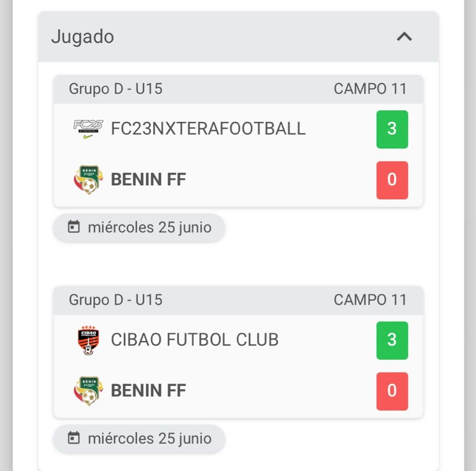The height and width of the screenshot is (471, 476).
Task: Click the FC23 team logo
Action: pyautogui.click(x=88, y=129)
